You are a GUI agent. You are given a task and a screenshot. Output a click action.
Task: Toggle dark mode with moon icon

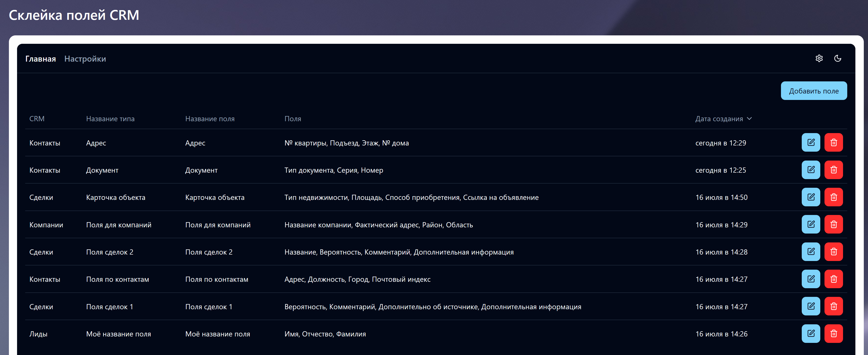click(x=837, y=59)
